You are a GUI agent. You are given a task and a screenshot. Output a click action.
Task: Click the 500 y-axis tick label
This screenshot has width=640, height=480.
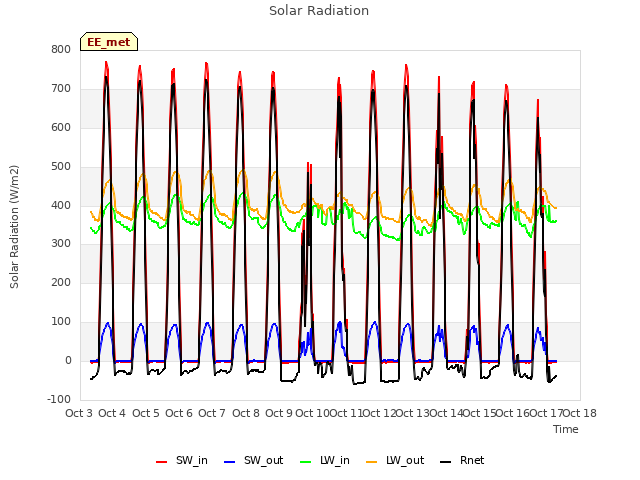61,167
